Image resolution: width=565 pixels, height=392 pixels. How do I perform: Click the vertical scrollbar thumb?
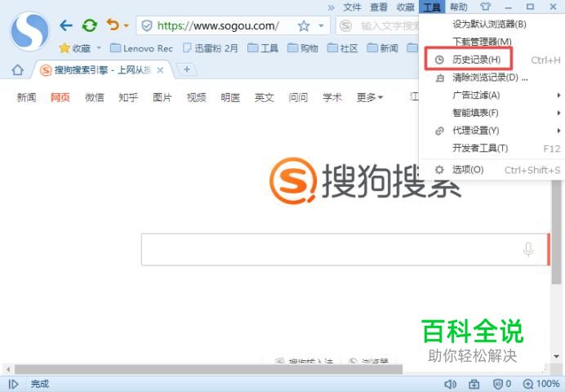(x=556, y=233)
